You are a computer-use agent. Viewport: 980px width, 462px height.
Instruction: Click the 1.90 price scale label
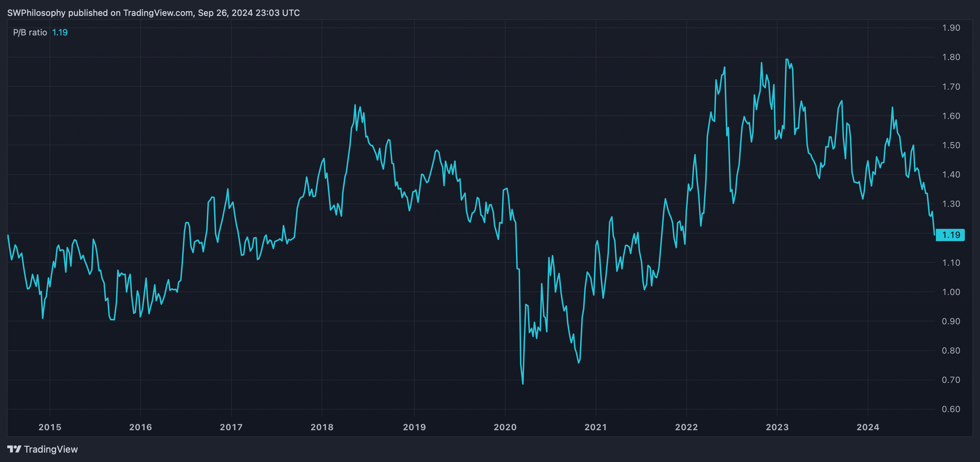(x=951, y=28)
